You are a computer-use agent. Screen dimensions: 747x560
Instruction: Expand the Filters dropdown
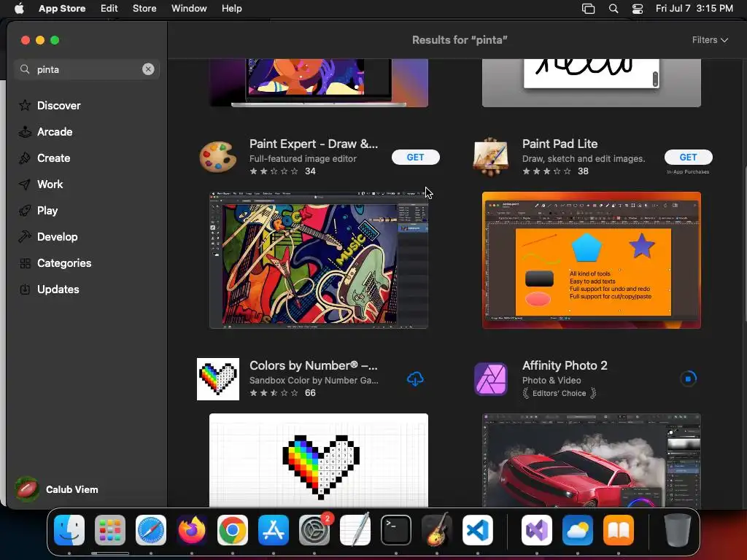point(710,40)
